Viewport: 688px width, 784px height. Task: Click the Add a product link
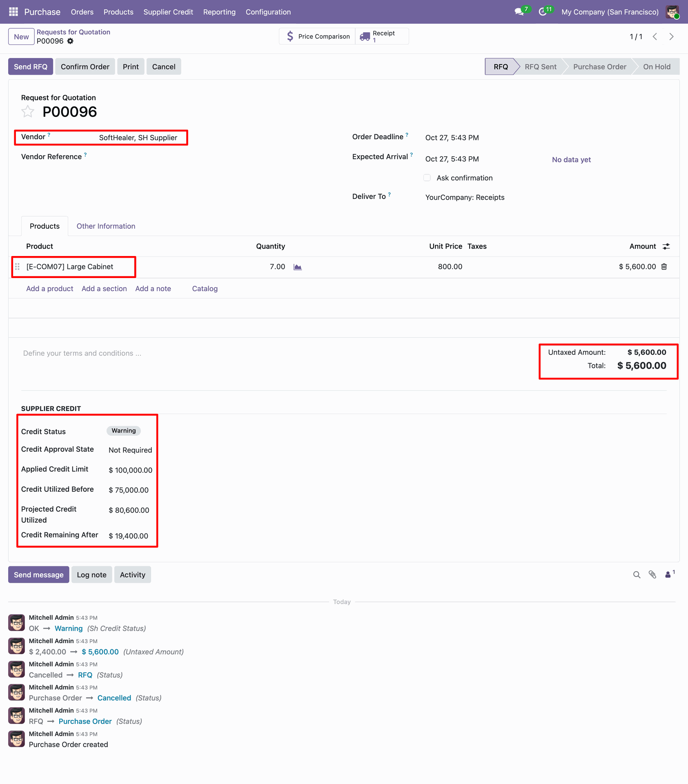click(x=50, y=289)
